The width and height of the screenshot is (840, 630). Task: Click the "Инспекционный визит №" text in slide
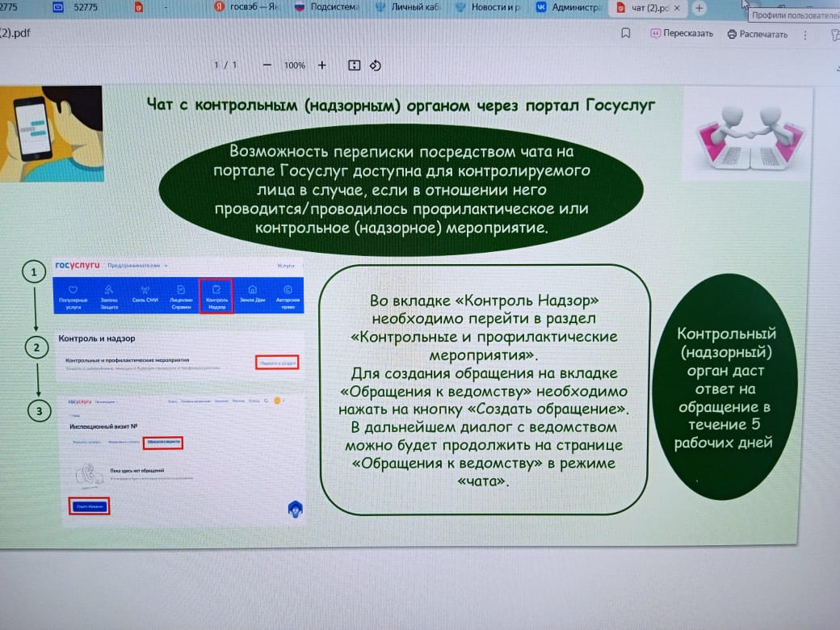(x=103, y=426)
